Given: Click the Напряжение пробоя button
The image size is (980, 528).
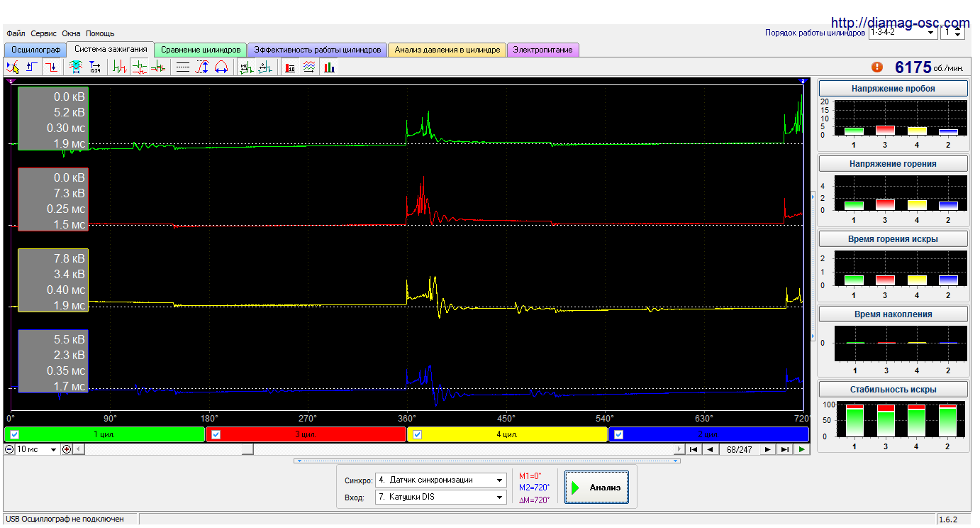Looking at the screenshot, I should (x=893, y=89).
